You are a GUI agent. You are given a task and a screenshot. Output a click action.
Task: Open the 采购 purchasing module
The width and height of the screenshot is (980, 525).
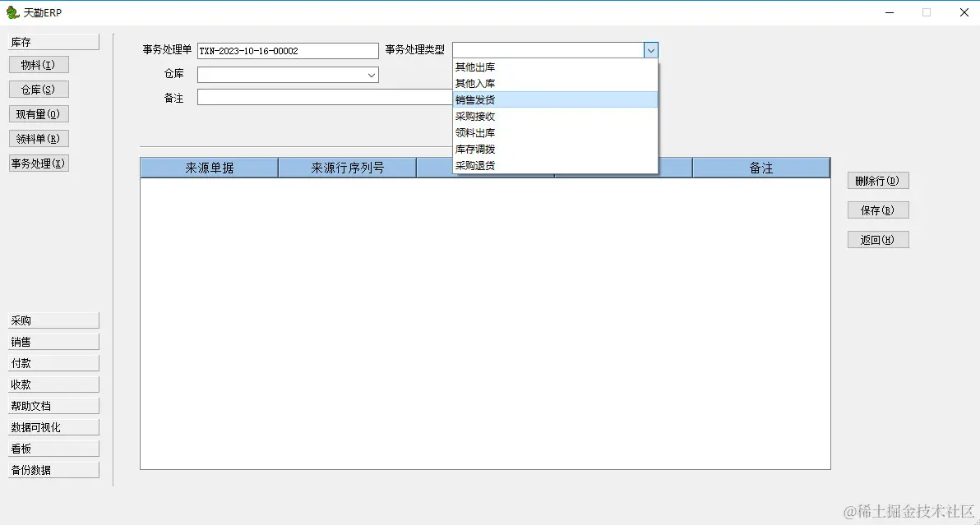[x=53, y=320]
